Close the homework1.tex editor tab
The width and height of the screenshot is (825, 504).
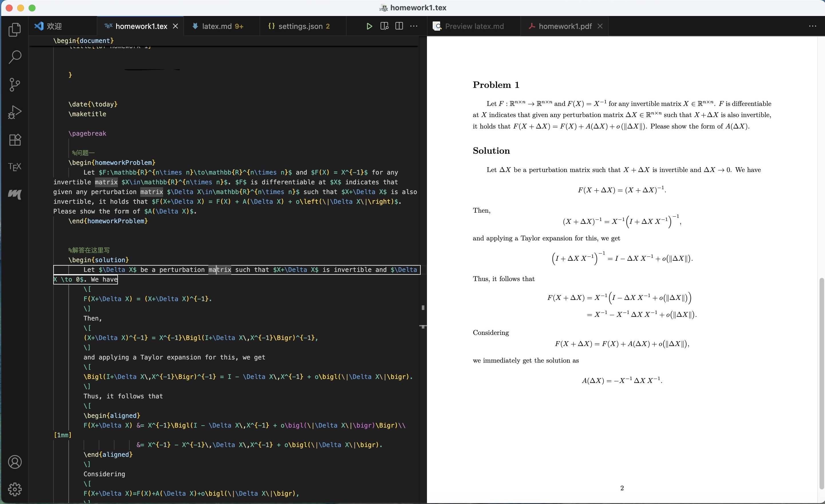(175, 26)
